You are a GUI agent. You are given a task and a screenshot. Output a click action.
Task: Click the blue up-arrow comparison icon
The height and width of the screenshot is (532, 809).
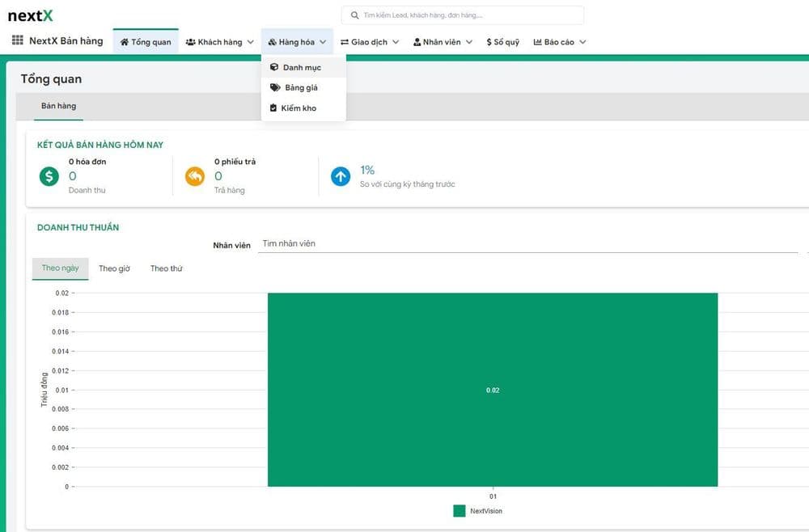(341, 176)
